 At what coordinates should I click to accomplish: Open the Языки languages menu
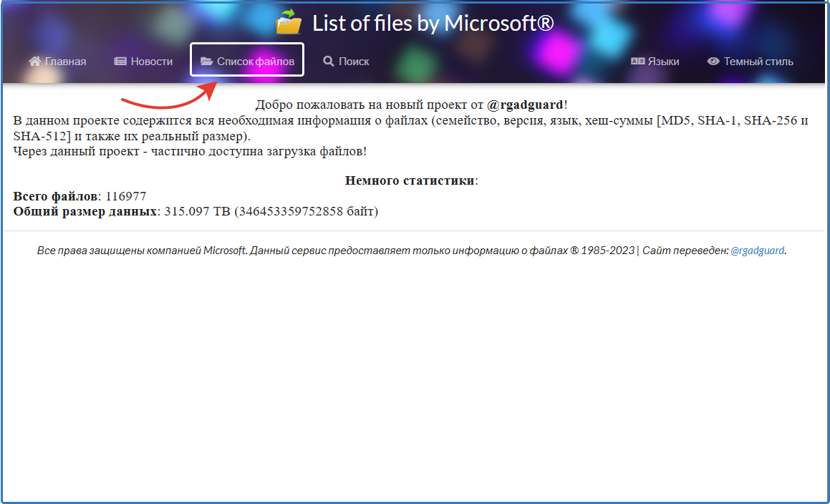point(655,62)
